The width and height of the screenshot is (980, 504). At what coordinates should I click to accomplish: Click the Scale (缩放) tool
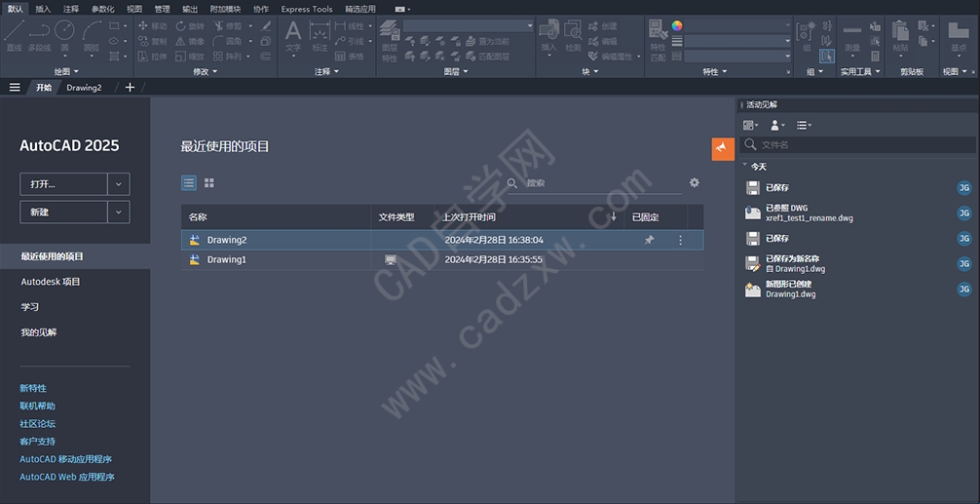pyautogui.click(x=190, y=57)
